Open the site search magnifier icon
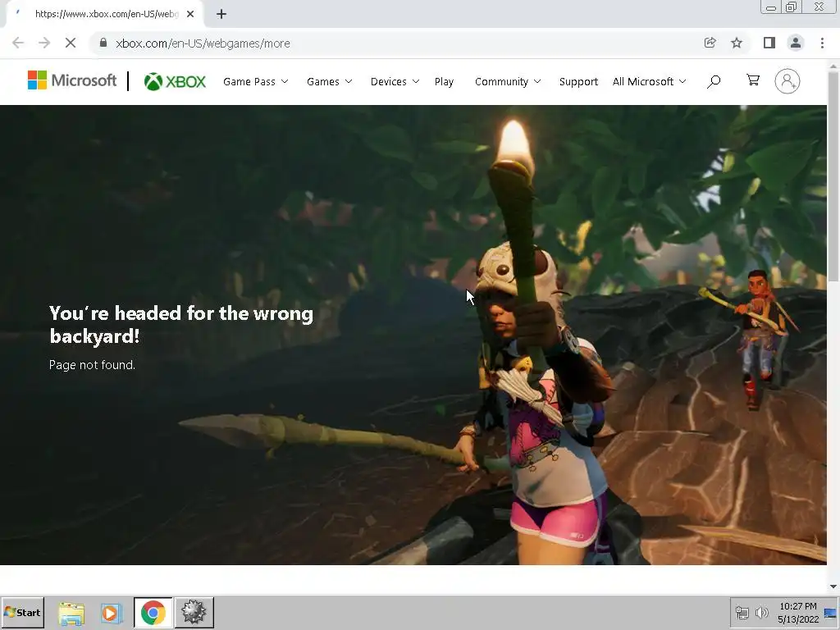 click(714, 81)
